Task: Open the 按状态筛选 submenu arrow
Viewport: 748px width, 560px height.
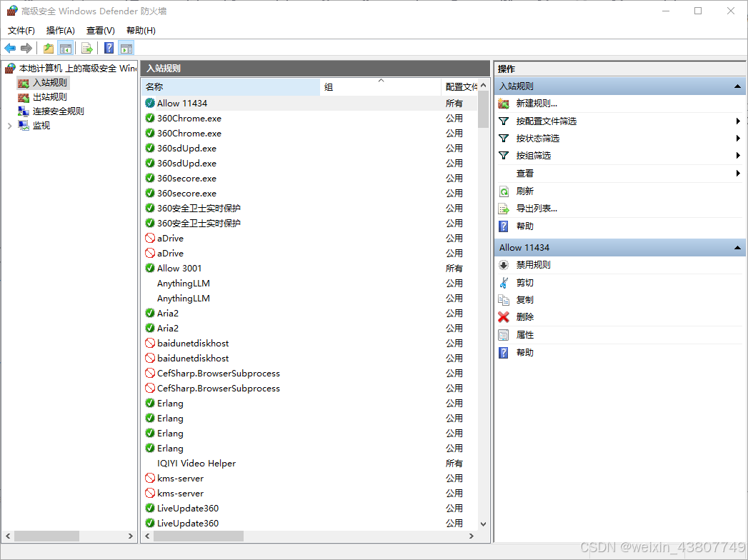Action: [738, 139]
